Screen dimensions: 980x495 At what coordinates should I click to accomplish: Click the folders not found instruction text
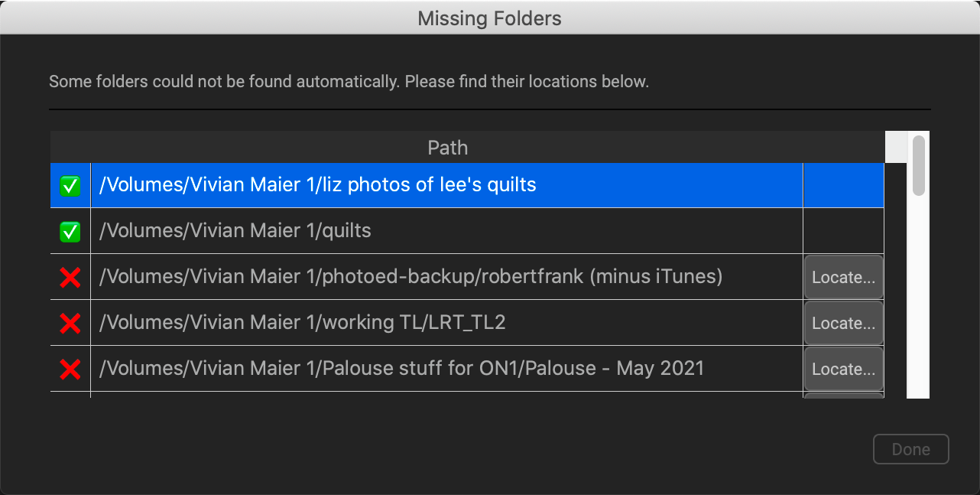coord(349,81)
